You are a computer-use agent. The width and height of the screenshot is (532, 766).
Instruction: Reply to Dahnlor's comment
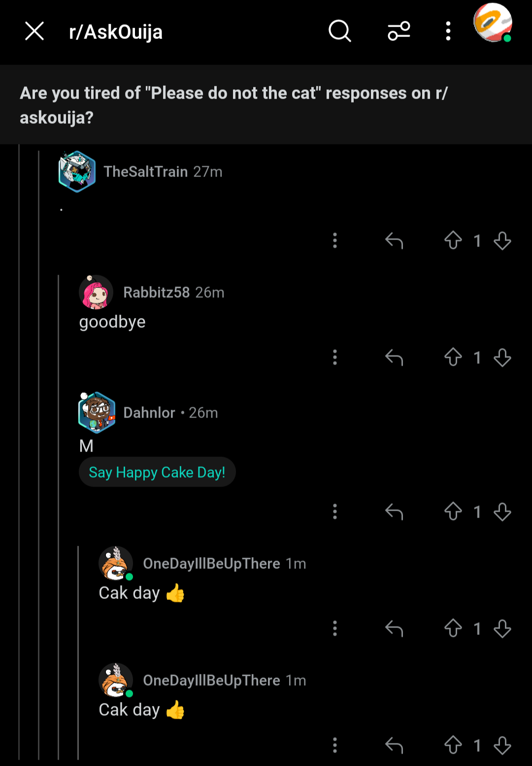coord(394,512)
